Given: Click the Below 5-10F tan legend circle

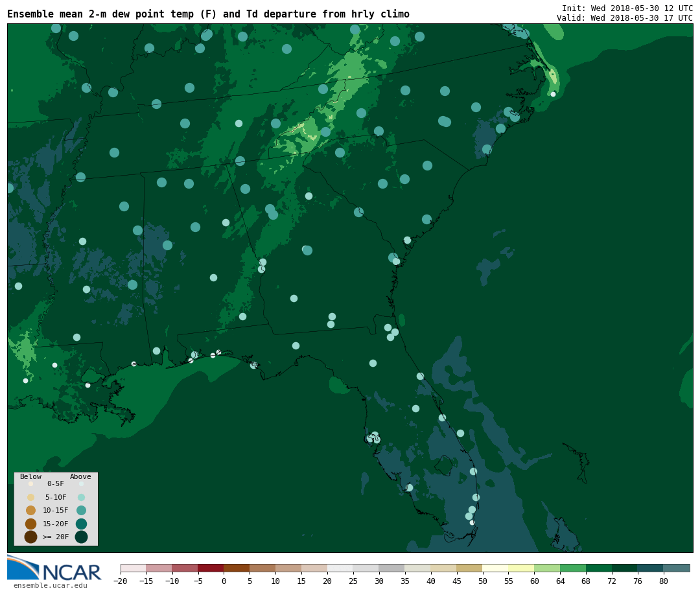Looking at the screenshot, I should click(31, 497).
